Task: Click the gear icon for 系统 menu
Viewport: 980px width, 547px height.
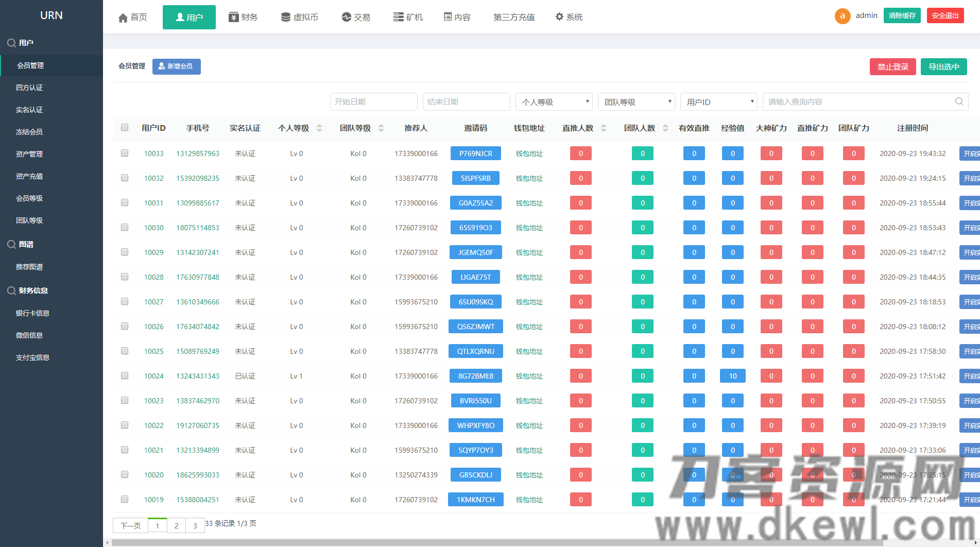Action: tap(559, 17)
